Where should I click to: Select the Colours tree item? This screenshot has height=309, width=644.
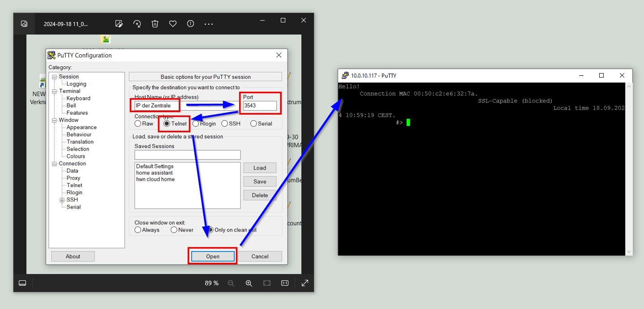[x=76, y=156]
